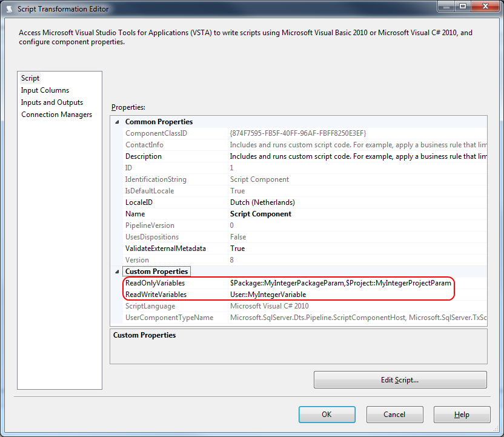504x437 pixels.
Task: Click the UsesDispositions property name
Action: click(152, 237)
